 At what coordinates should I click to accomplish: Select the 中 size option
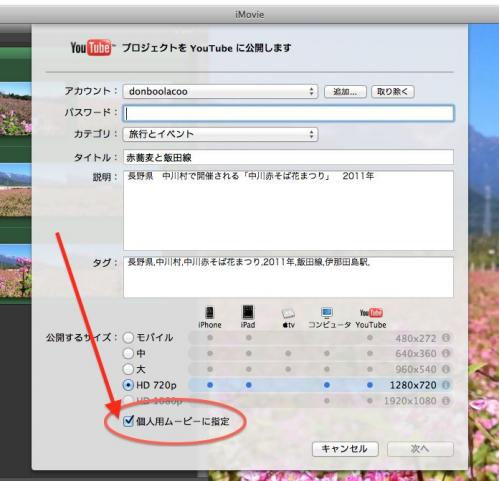click(128, 353)
